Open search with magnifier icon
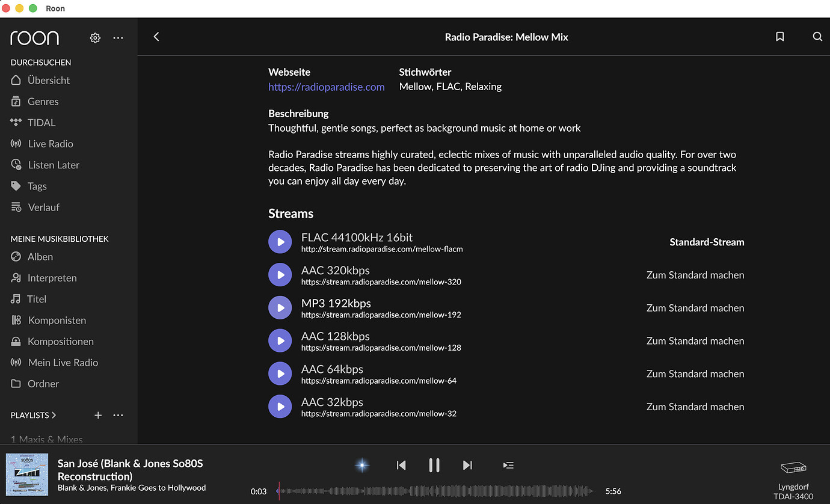 [817, 37]
